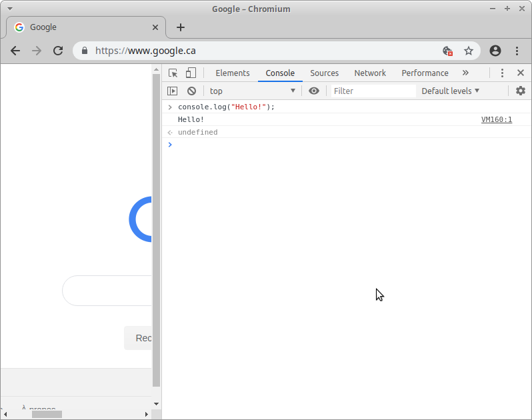Screen dimensions: 532x420
Task: Open the user profile avatar icon
Action: point(495,51)
